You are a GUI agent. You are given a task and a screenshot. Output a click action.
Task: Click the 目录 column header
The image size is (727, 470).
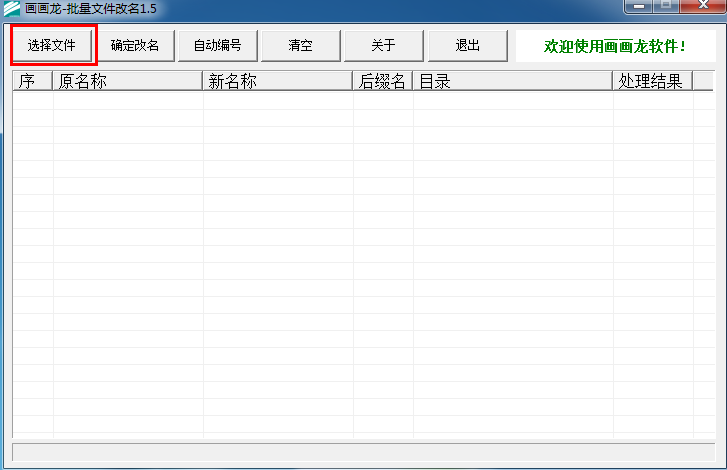click(513, 81)
